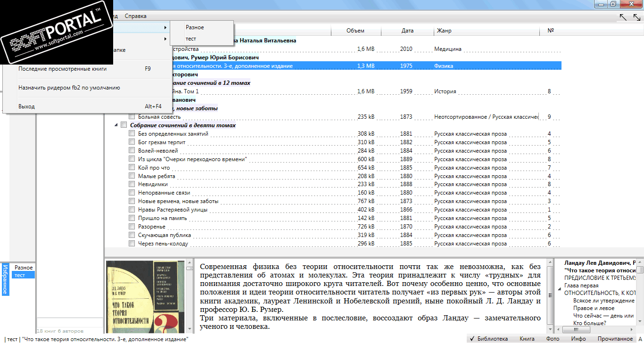Click the '№' column header
This screenshot has height=343, width=644.
551,31
